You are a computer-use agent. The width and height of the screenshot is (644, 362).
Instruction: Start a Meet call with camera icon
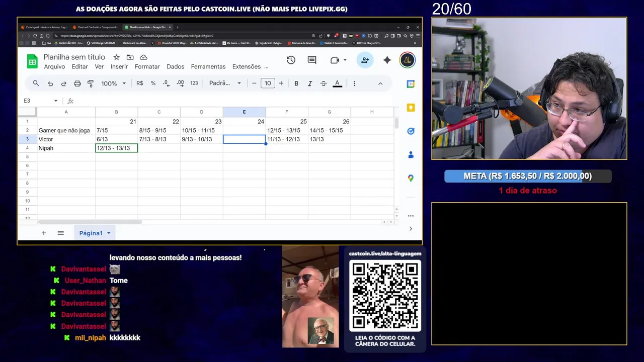click(335, 60)
